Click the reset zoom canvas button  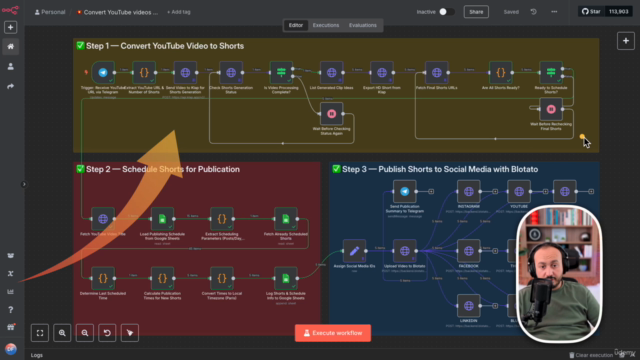pyautogui.click(x=107, y=333)
